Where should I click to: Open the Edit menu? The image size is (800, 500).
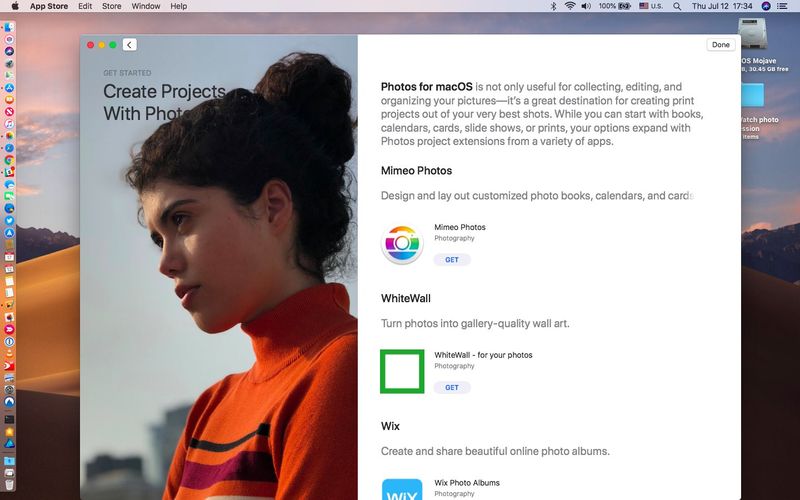point(85,6)
